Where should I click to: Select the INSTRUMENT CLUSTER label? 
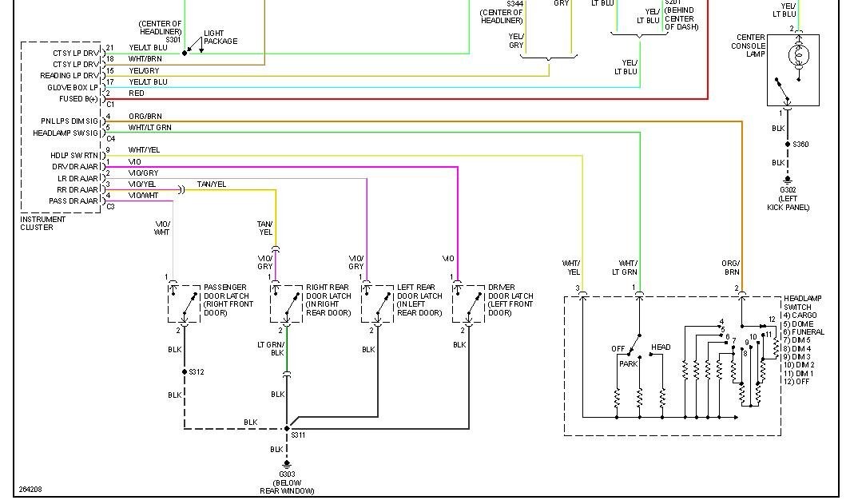(43, 223)
